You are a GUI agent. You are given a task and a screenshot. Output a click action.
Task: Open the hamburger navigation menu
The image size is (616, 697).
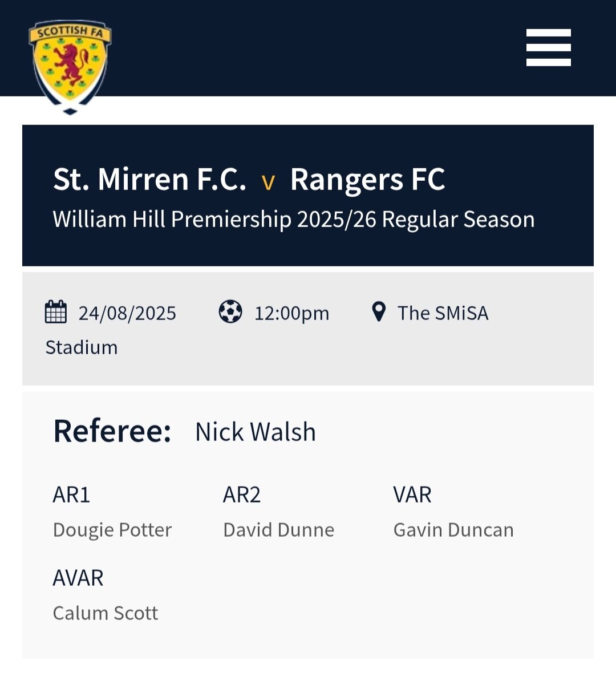click(548, 48)
